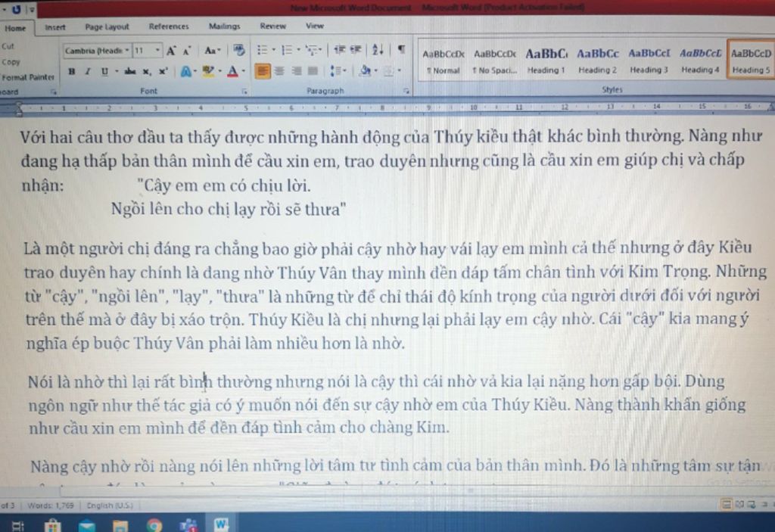Viewport: 775px width, 532px height.
Task: Open the Review tab
Action: pyautogui.click(x=272, y=26)
